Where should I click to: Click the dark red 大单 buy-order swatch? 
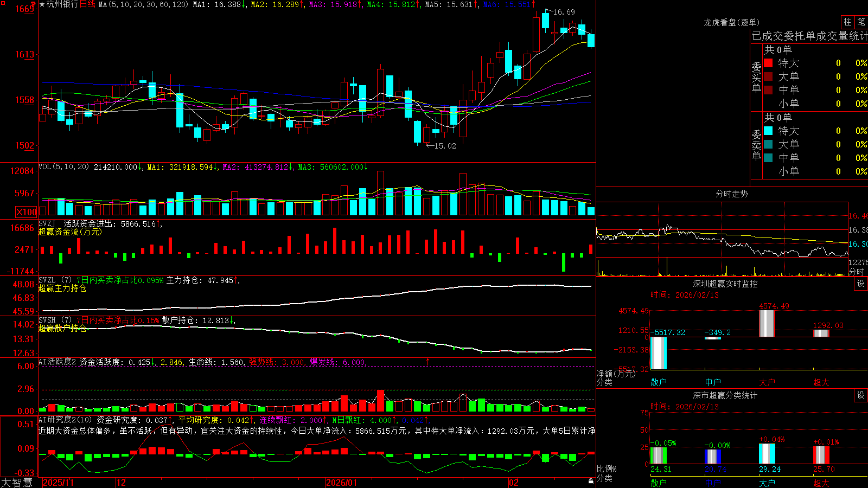tap(768, 76)
